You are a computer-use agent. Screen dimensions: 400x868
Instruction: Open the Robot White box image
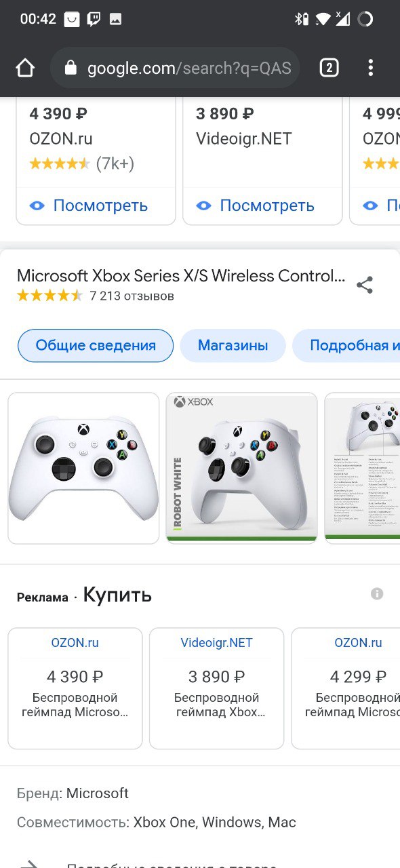pos(242,468)
